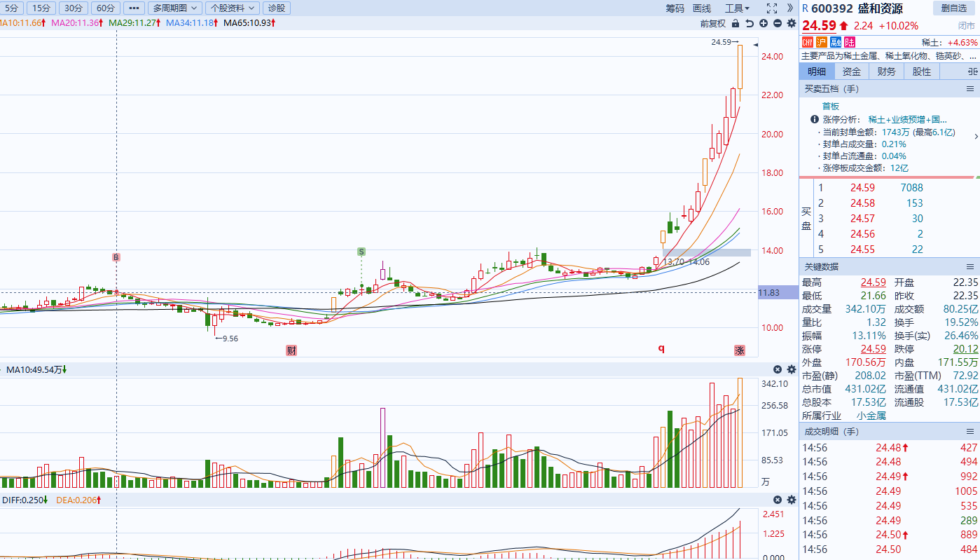Click the 首板 label
The image size is (980, 560).
tap(831, 106)
